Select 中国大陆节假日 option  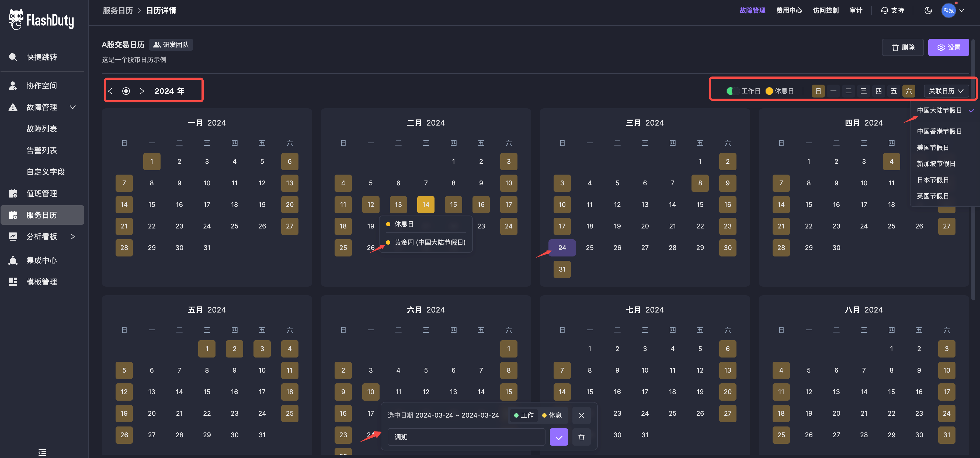tap(945, 111)
